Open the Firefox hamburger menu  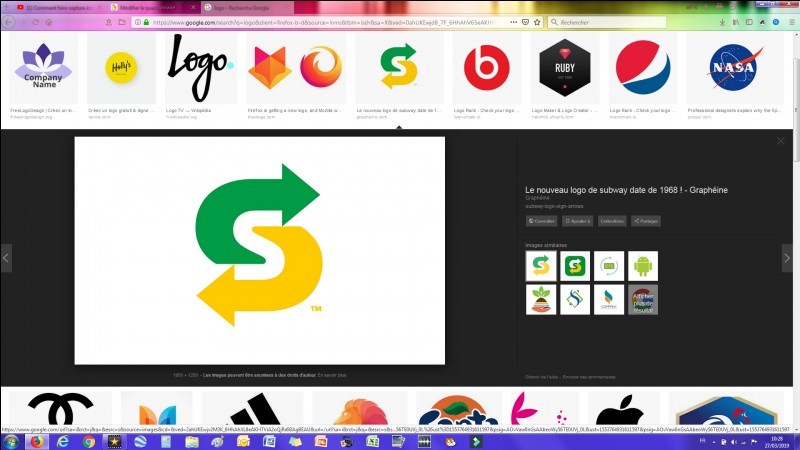click(x=792, y=22)
